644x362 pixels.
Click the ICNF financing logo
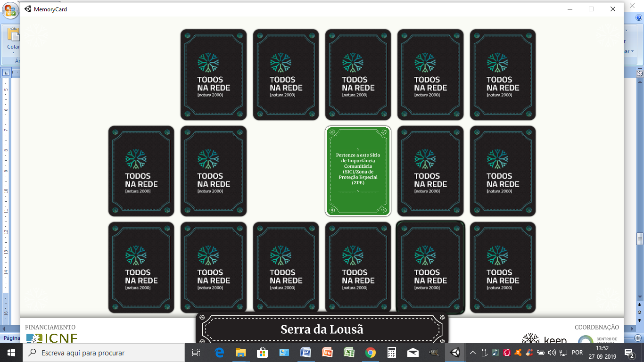click(x=52, y=337)
